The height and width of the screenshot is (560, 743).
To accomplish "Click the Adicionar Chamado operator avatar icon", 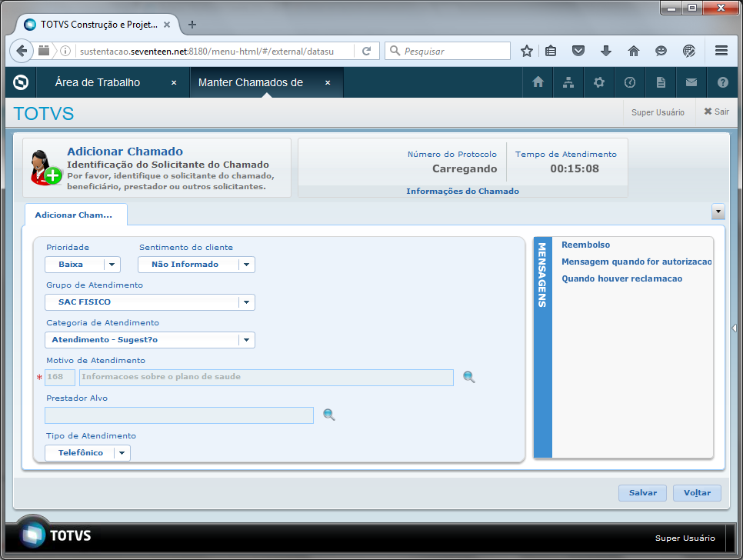I will [45, 168].
